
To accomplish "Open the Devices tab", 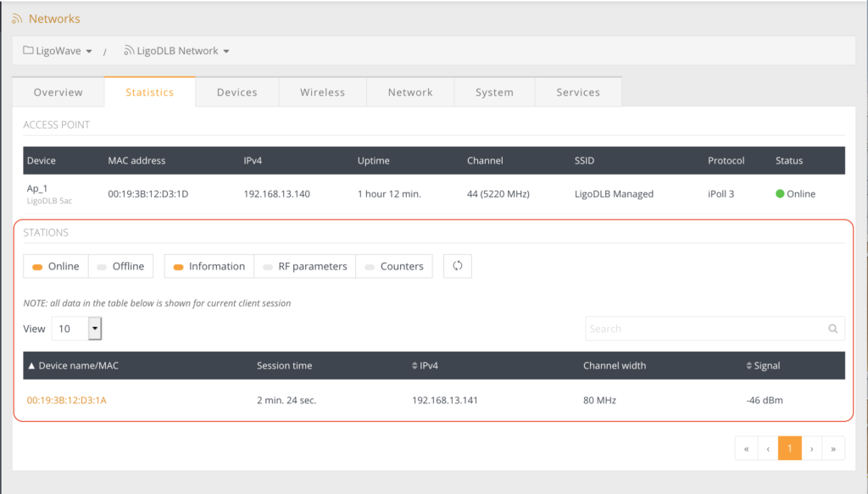I will [x=236, y=92].
